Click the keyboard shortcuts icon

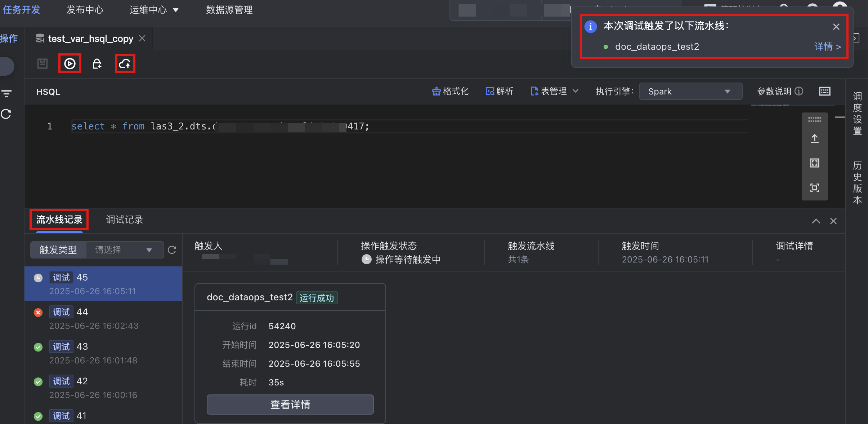(824, 92)
